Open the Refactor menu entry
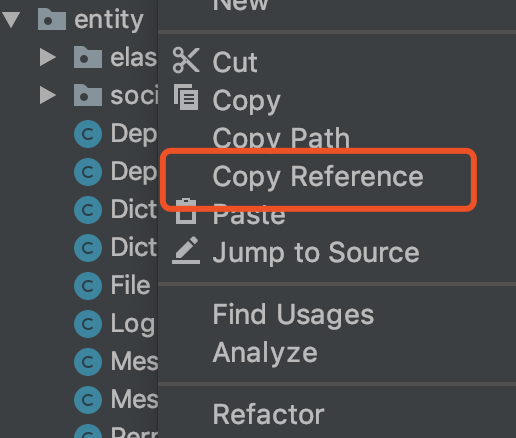This screenshot has width=516, height=438. click(268, 414)
